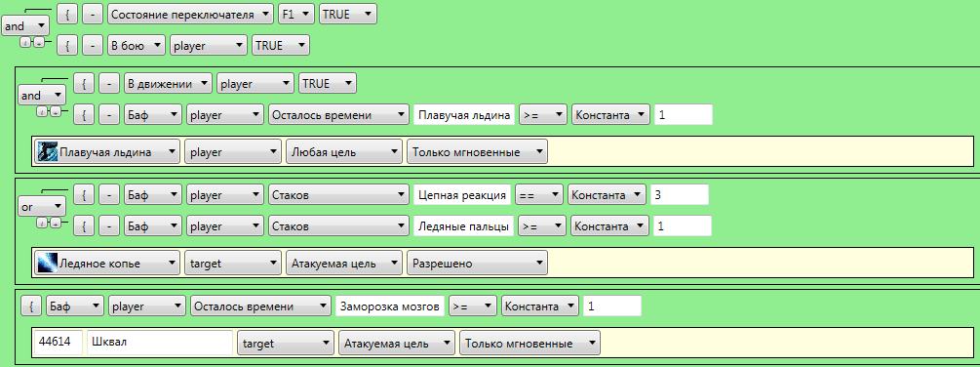Click brace button in Заморозка мозгов row
Viewport: 980px width, 367px height.
pos(31,306)
